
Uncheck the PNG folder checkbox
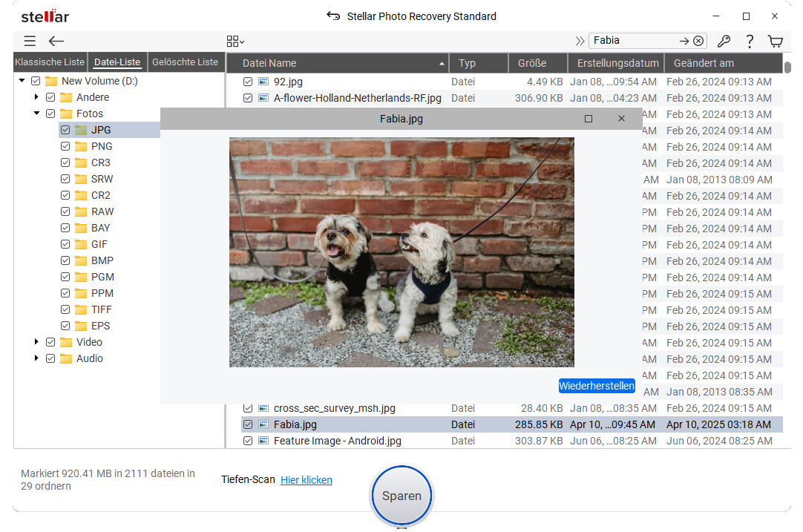66,146
